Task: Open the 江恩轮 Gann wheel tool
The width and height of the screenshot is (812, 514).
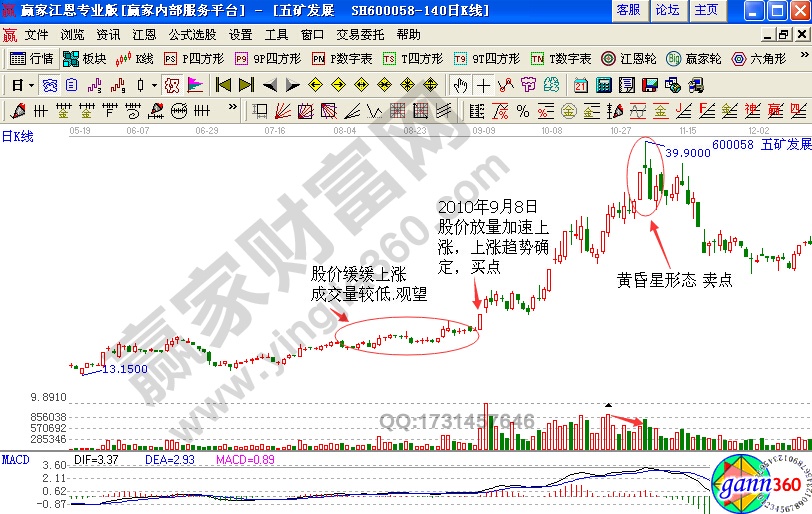Action: (629, 59)
